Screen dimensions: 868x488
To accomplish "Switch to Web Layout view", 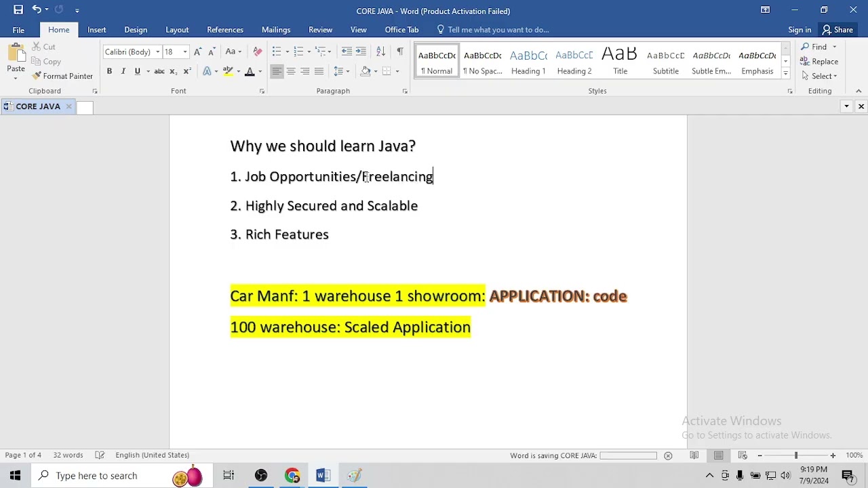I will click(742, 455).
